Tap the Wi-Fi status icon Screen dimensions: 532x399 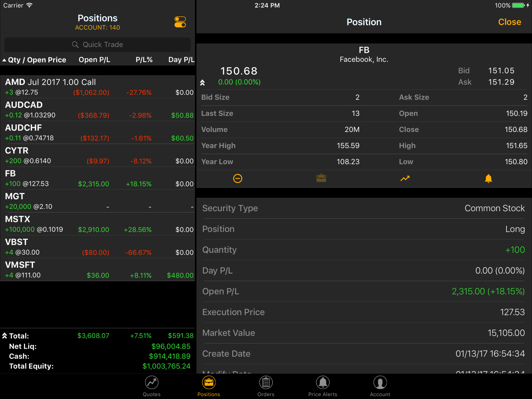coord(29,5)
